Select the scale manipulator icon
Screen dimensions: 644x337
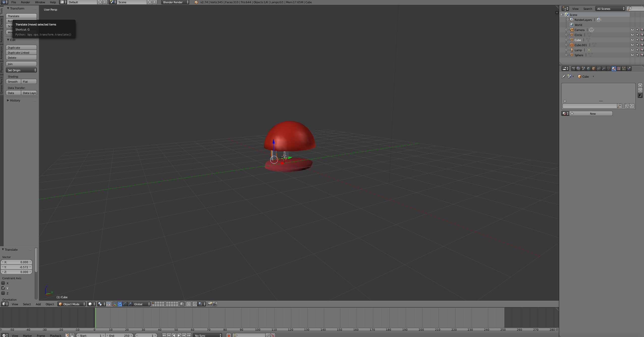[x=130, y=304]
